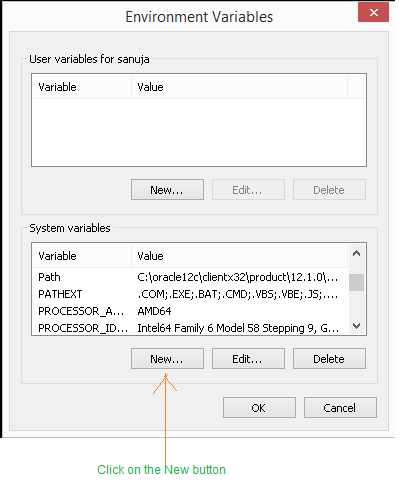
Task: Click empty area of user variables list
Action: pos(199,132)
